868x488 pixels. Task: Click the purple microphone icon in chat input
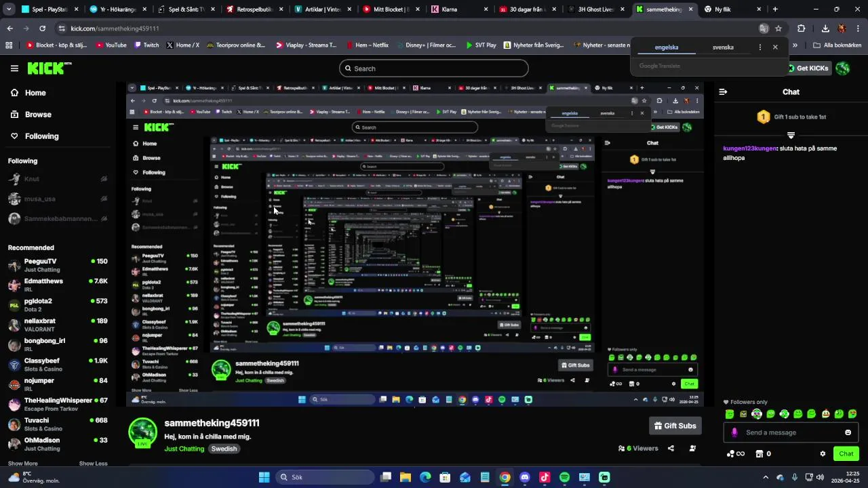coord(734,432)
